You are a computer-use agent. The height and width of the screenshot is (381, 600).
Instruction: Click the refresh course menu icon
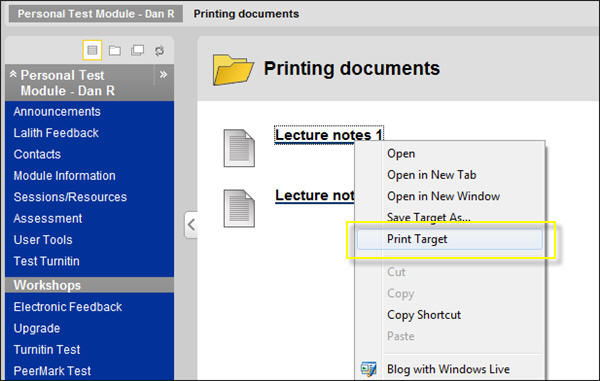click(159, 50)
